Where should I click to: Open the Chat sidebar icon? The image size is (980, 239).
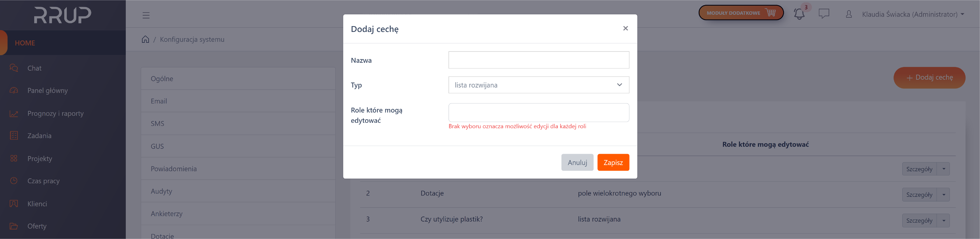14,68
